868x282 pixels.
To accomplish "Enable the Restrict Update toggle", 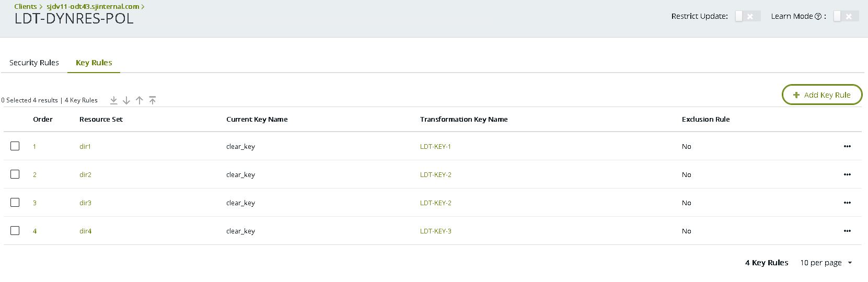I will click(747, 17).
